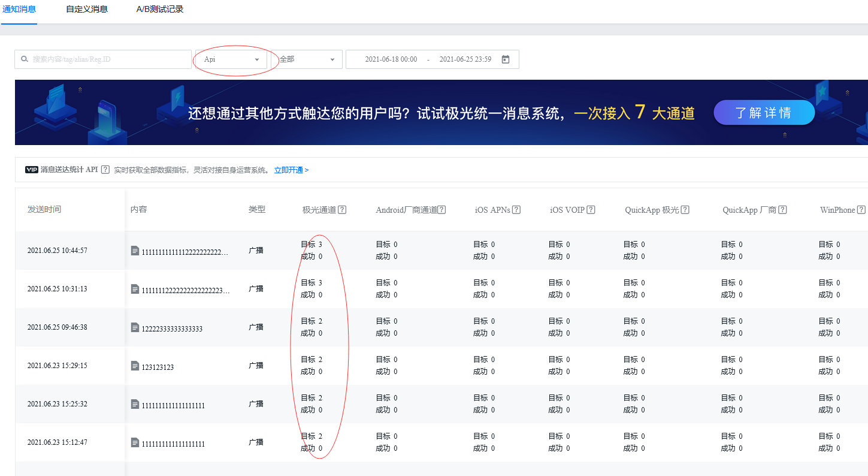
Task: Click the start date 2021-06-18 00:00 field
Action: pyautogui.click(x=391, y=59)
